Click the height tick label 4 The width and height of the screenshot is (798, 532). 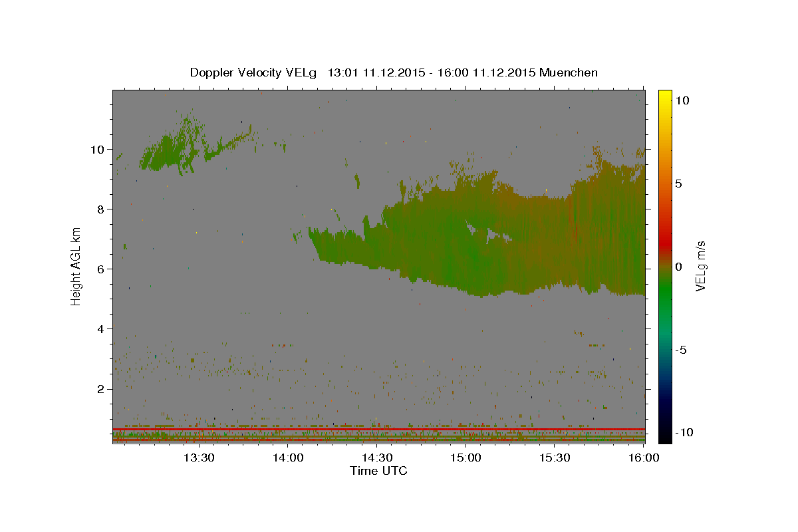click(100, 329)
